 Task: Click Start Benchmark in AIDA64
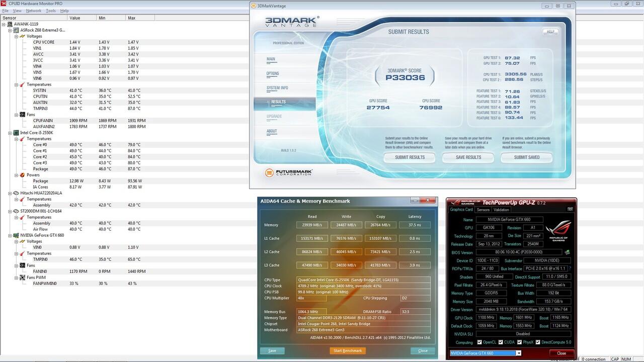pyautogui.click(x=348, y=350)
